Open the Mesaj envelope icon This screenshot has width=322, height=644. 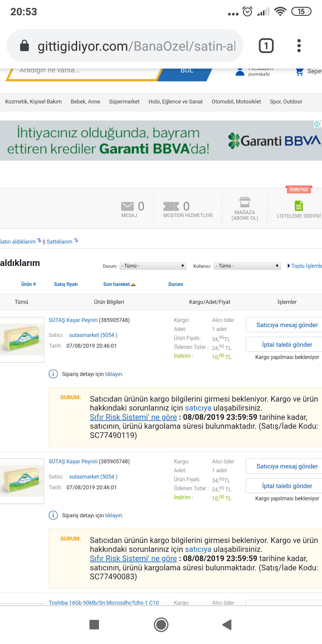point(127,206)
